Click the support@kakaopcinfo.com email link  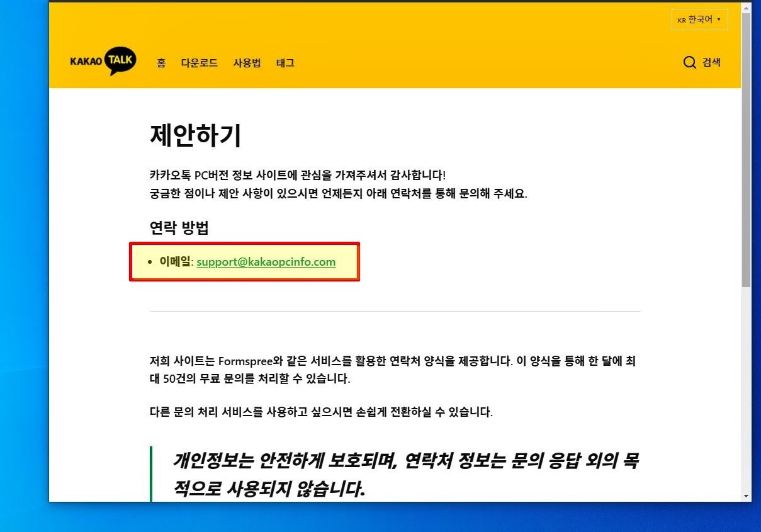coord(266,262)
